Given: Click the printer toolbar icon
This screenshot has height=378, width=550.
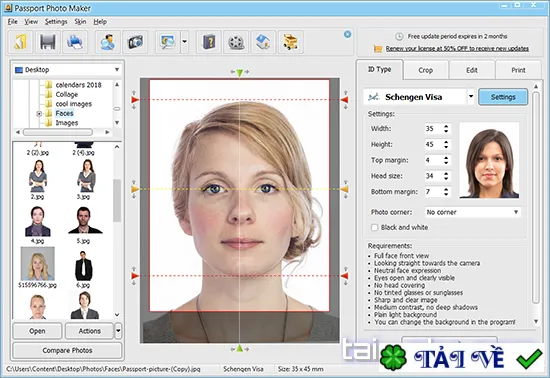Looking at the screenshot, I should pos(75,42).
